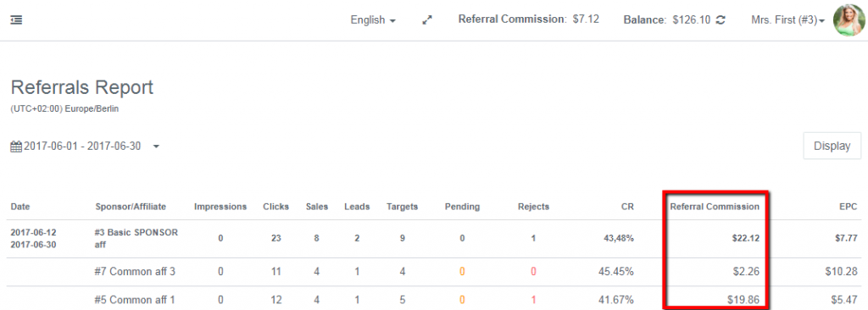
Task: Expand the date range dropdown arrow
Action: pos(156,147)
